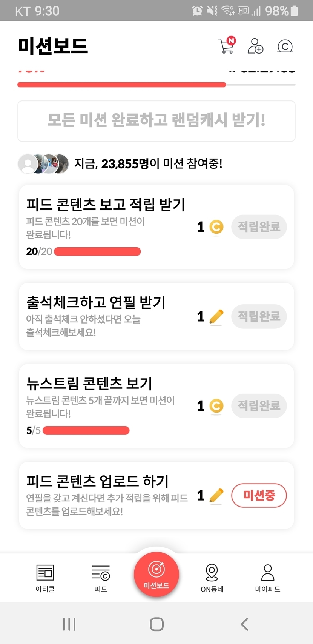Open the shopping cart icon
Viewport: 313px width, 644px height.
coord(227,46)
